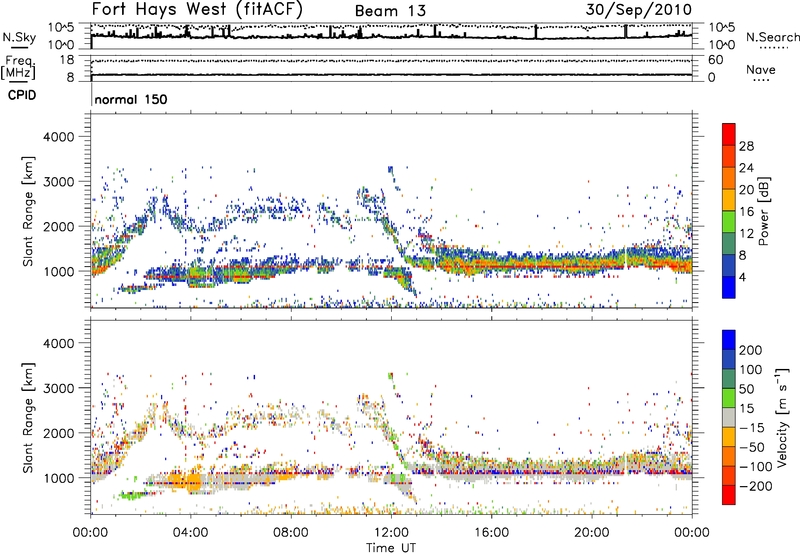800x554 pixels.
Task: Pick the bright blue top velocity colorbar segment
Action: coord(729,340)
